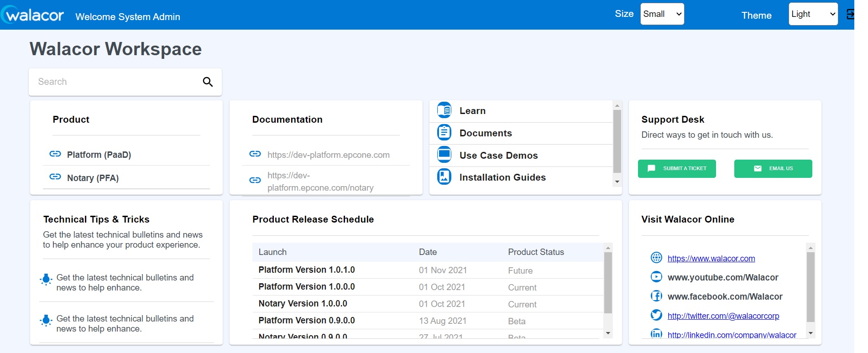This screenshot has height=353, width=868.
Task: Click the resource list scroll-down arrow
Action: (x=617, y=182)
